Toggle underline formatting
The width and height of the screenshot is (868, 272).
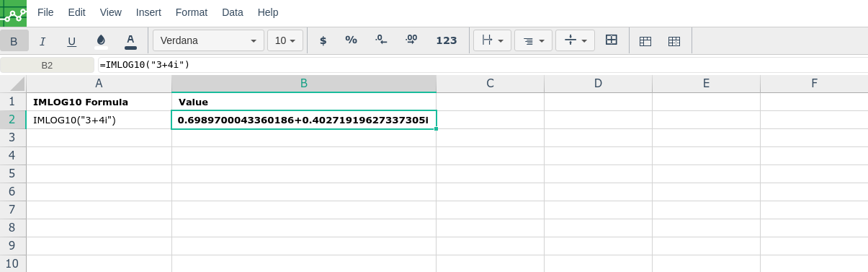pos(71,40)
